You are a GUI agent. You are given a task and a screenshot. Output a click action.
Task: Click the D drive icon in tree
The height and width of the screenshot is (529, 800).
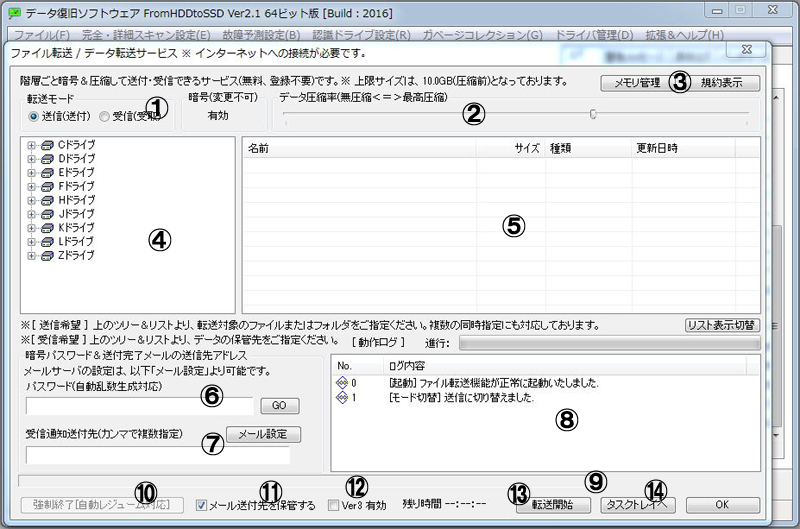(47, 159)
